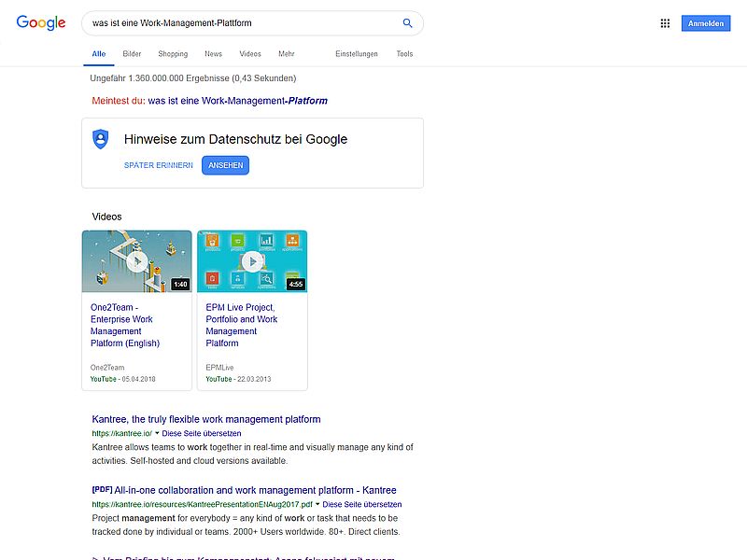Open Kantree truly flexible work management result

pos(206,419)
